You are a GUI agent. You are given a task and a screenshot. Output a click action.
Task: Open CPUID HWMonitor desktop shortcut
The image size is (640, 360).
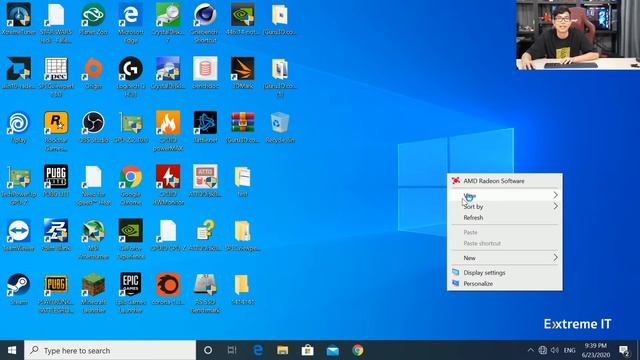click(x=168, y=184)
